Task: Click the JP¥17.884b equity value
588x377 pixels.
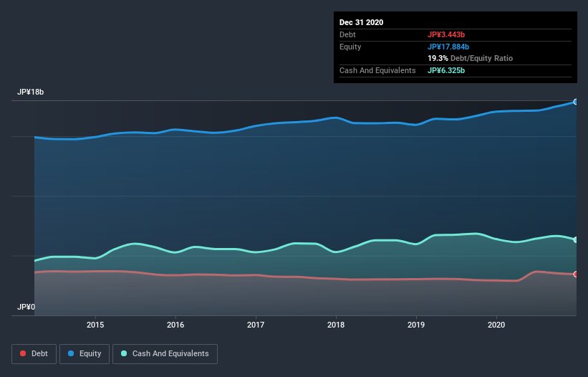Action: [448, 47]
